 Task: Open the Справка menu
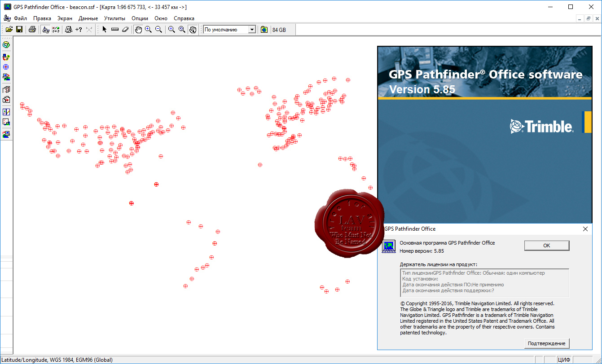[x=184, y=18]
